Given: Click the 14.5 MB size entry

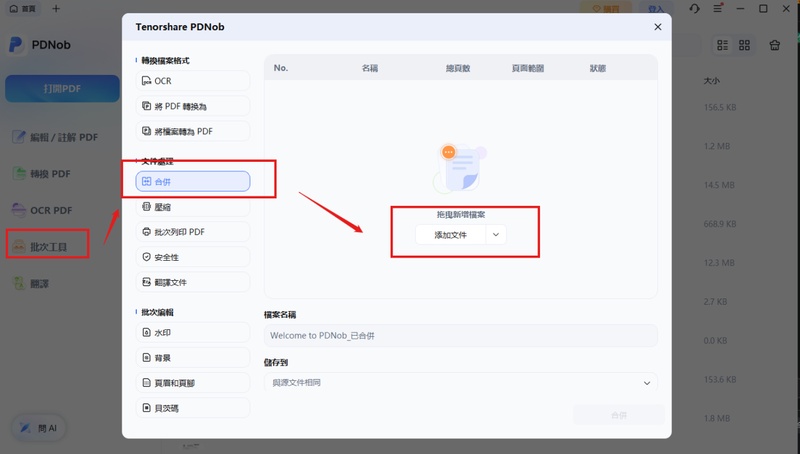Looking at the screenshot, I should [x=719, y=185].
